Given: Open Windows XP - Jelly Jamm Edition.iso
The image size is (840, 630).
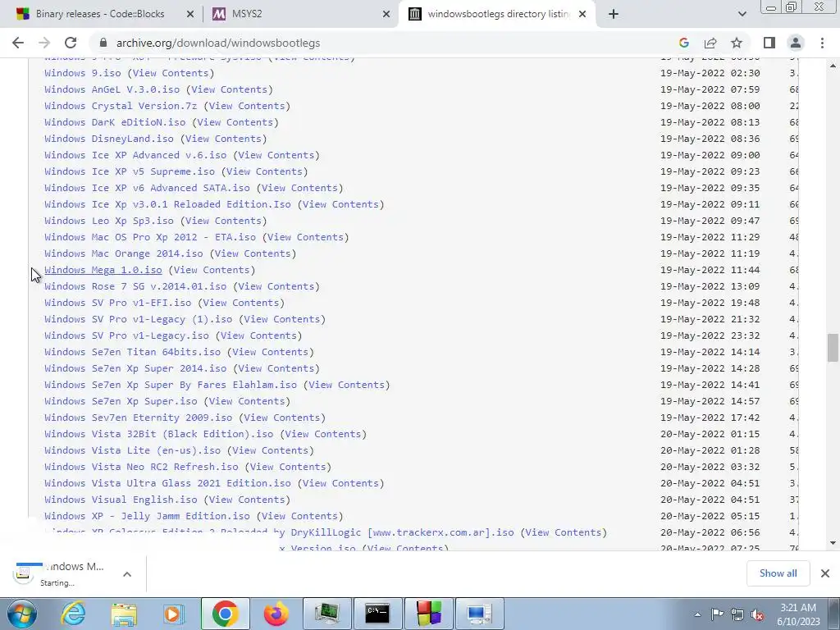Looking at the screenshot, I should [147, 516].
